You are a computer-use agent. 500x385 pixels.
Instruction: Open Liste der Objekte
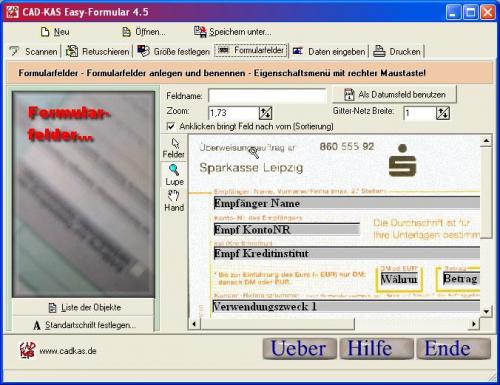[83, 307]
